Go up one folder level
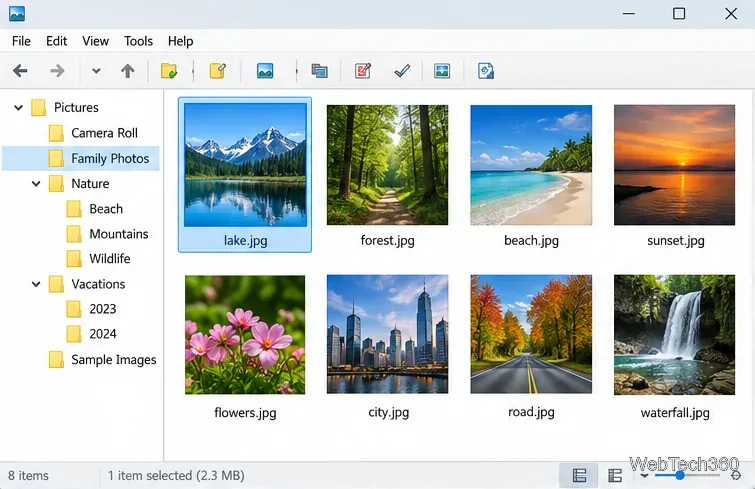Viewport: 755px width, 489px height. (x=128, y=71)
